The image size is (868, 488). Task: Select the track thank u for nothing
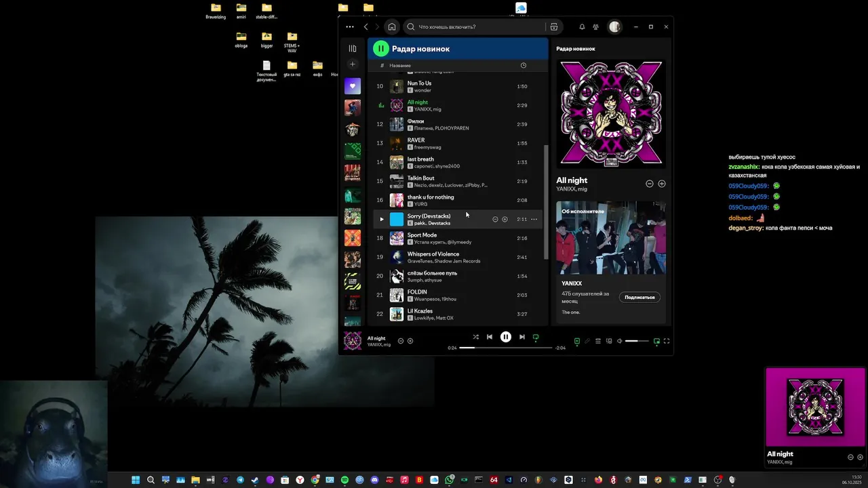click(458, 200)
